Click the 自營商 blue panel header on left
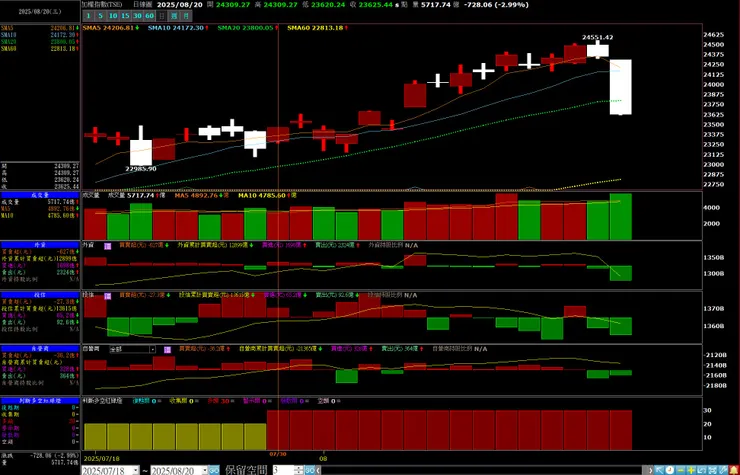 [40, 348]
